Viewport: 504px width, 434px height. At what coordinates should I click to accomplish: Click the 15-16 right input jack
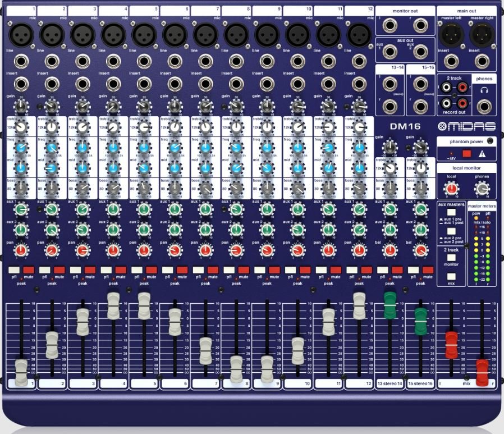[x=420, y=107]
